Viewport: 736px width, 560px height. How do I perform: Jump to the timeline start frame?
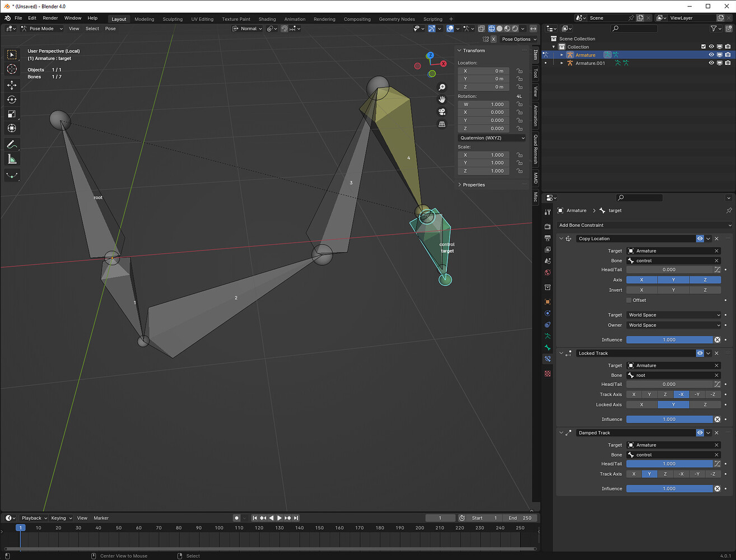255,518
